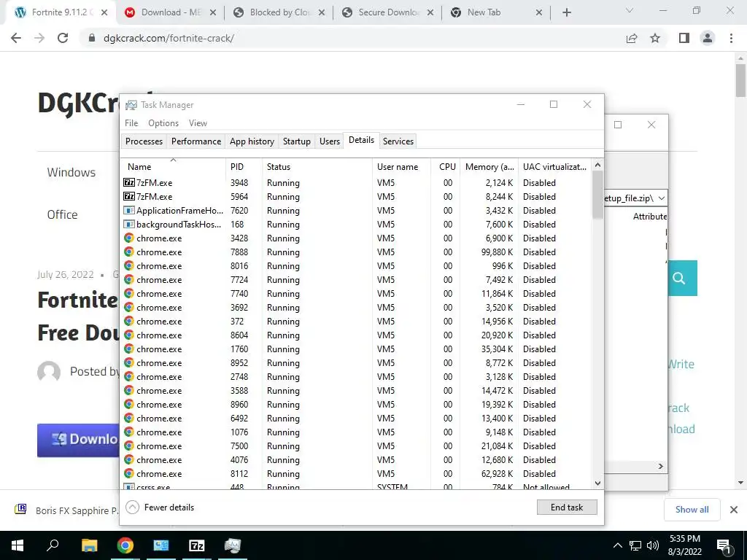The width and height of the screenshot is (747, 560).
Task: Click End task button
Action: click(567, 507)
